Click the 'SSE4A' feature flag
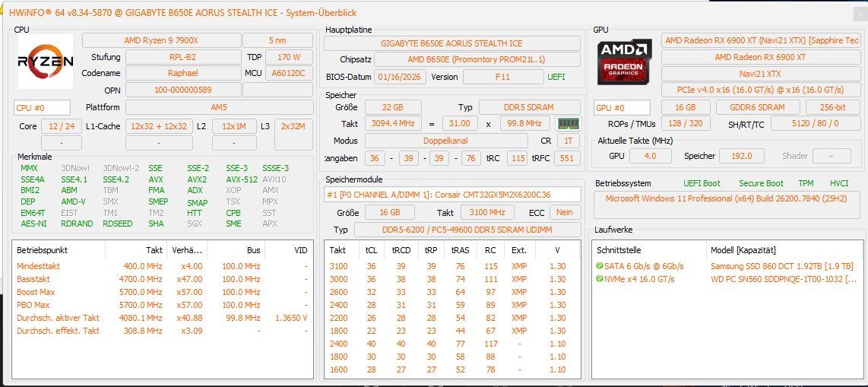Screen dimensions: 868x387 [x=33, y=179]
